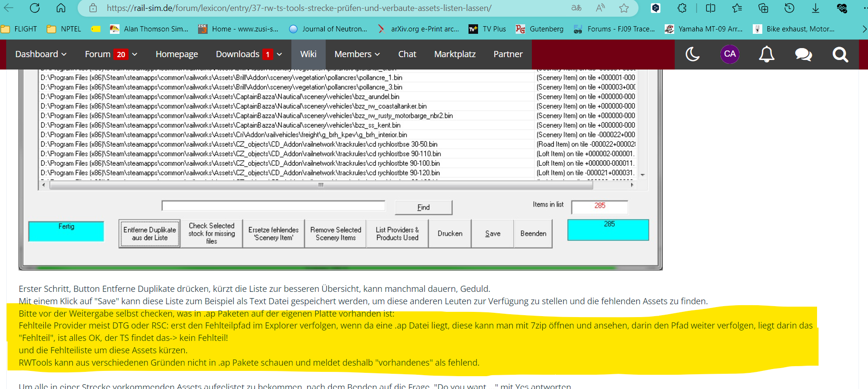868x389 pixels.
Task: Open the unnamed yellow bookmarks folder
Action: (x=96, y=29)
